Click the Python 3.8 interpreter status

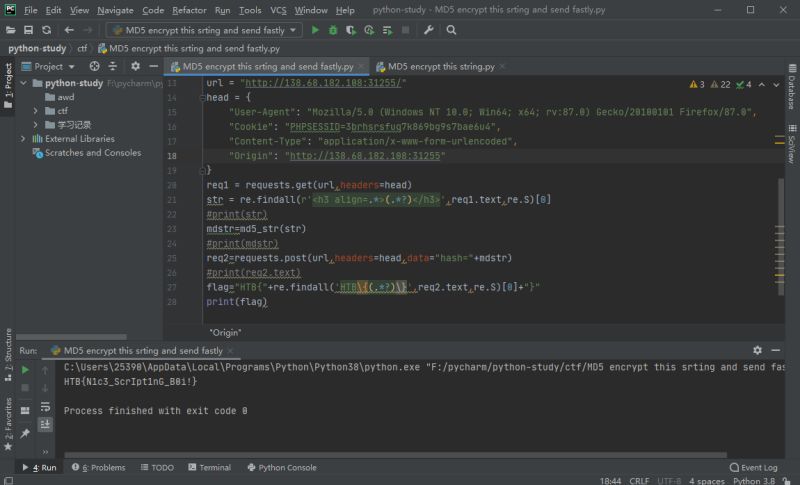coord(754,481)
